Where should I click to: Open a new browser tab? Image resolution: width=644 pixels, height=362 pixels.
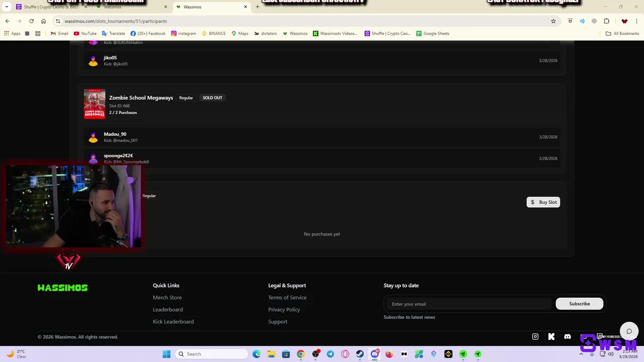coord(258,7)
